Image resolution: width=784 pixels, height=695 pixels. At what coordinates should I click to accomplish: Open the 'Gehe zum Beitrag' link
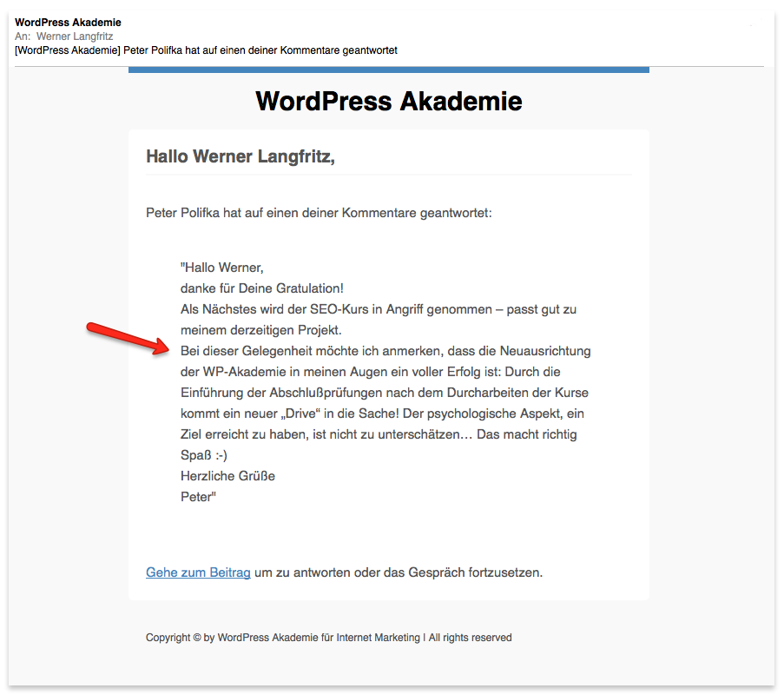pyautogui.click(x=198, y=573)
